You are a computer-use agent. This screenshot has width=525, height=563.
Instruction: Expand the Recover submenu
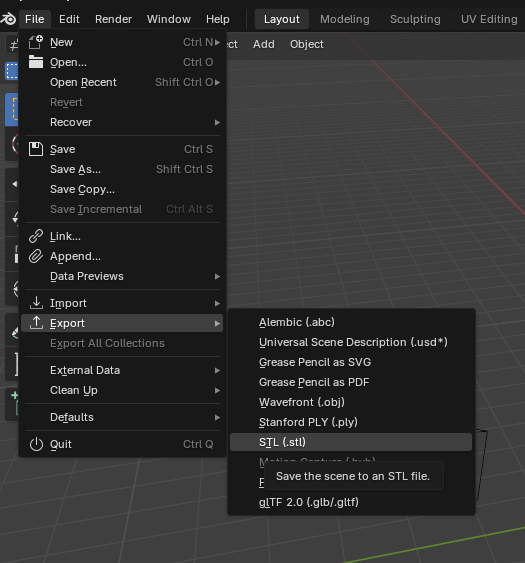pos(122,122)
